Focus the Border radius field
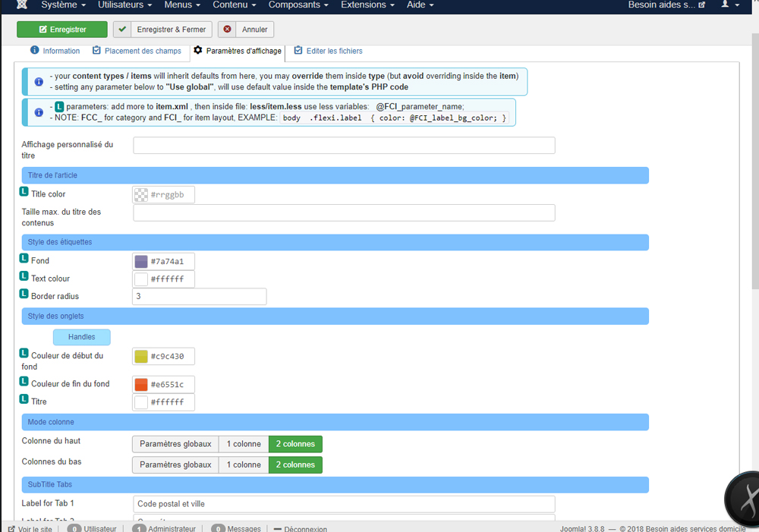 (200, 297)
